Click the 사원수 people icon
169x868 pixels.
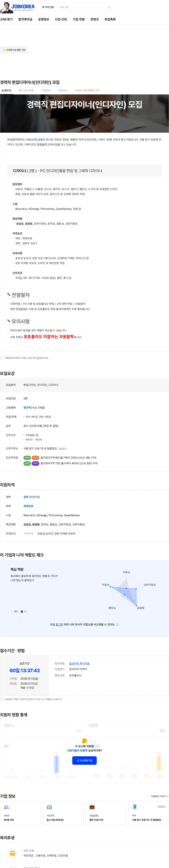pyautogui.click(x=6, y=807)
